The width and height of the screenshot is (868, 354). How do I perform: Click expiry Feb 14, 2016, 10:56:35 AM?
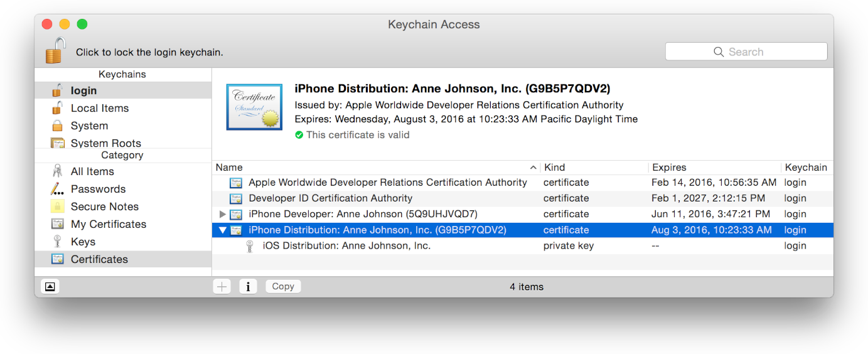[x=714, y=183]
